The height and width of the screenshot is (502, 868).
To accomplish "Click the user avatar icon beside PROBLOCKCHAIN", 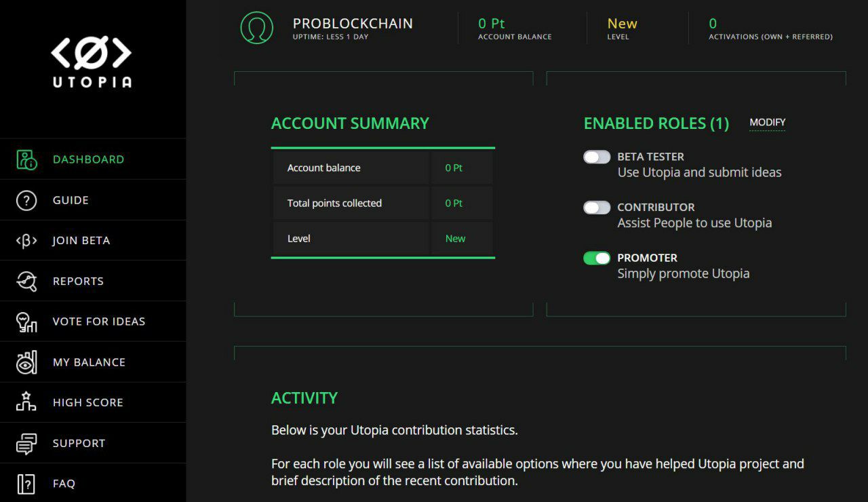I will [257, 28].
